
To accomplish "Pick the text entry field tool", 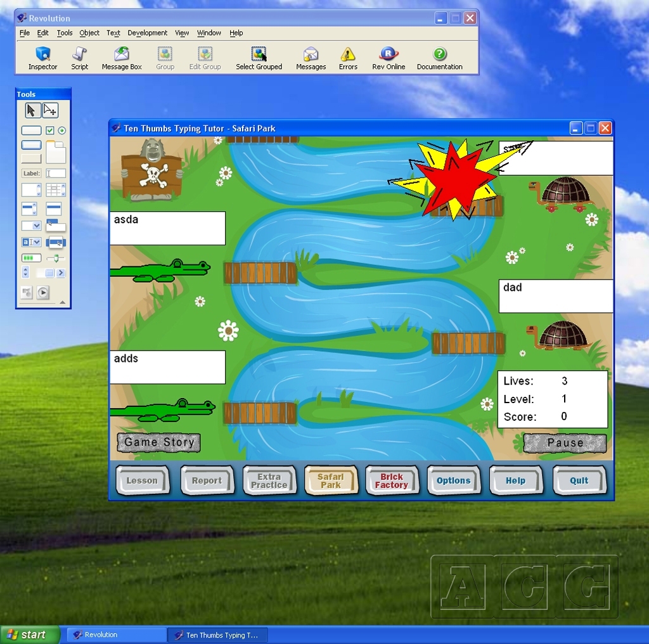I will [56, 174].
